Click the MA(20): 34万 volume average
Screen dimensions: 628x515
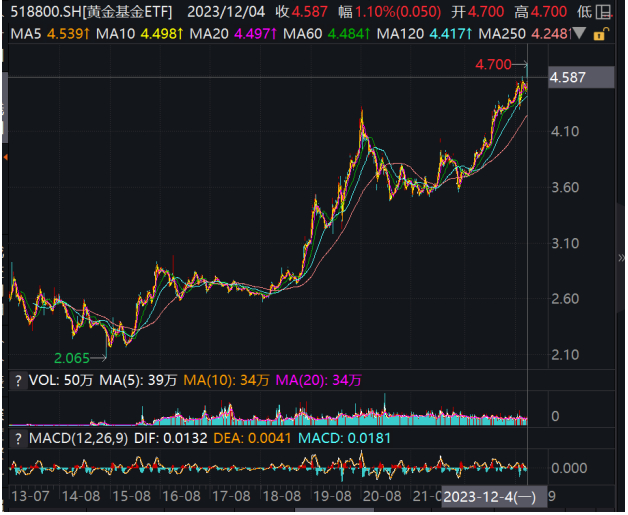(x=318, y=381)
